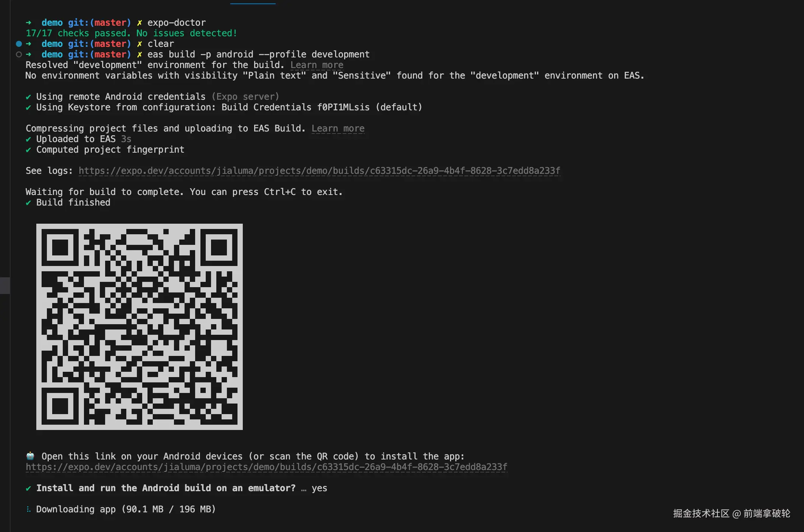
Task: Click the blue command decoration dot beside clear
Action: (x=19, y=44)
